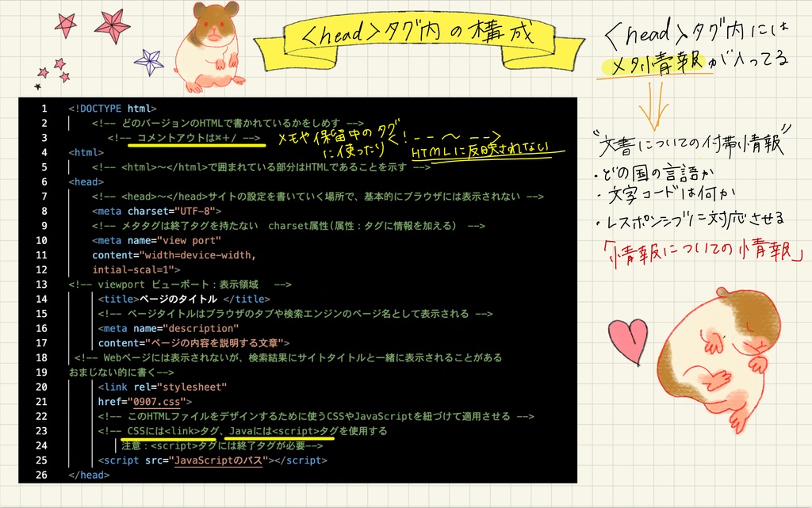Screen dimensions: 812x508
Task: Click the '<head>' opening tag on line 6
Action: click(86, 181)
